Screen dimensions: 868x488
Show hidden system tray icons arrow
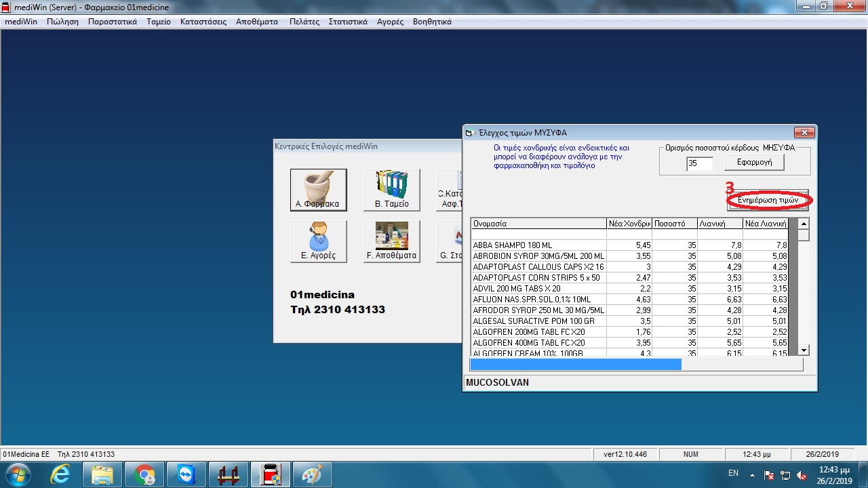click(752, 474)
